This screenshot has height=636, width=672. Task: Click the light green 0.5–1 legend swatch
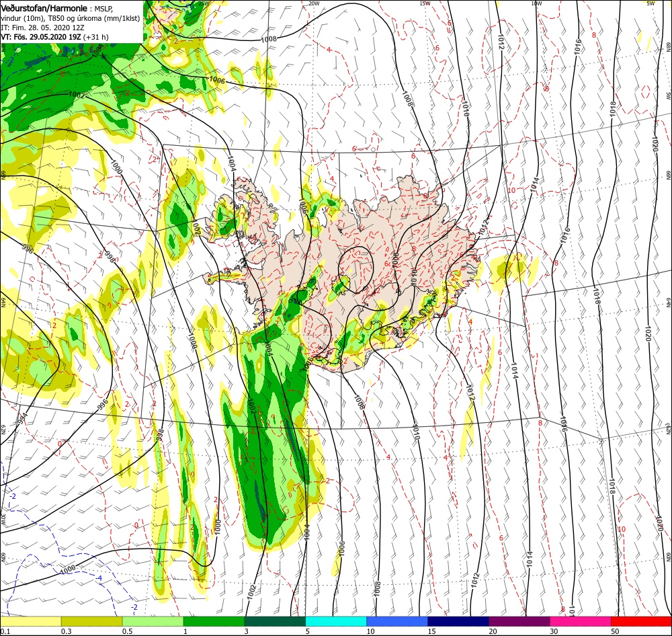(x=153, y=621)
